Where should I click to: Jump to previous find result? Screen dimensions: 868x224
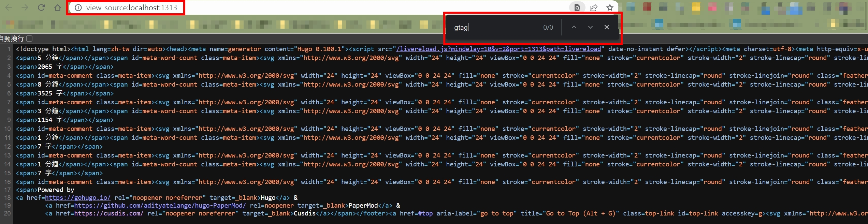pos(574,27)
